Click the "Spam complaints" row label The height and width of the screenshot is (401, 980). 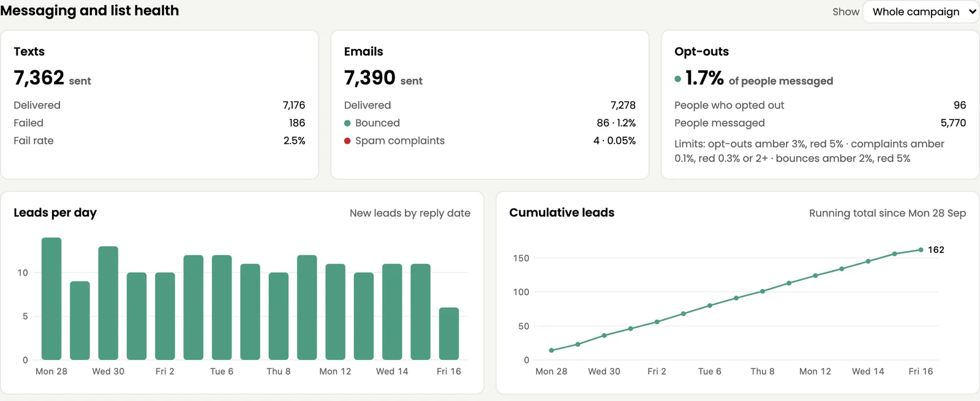click(x=400, y=141)
